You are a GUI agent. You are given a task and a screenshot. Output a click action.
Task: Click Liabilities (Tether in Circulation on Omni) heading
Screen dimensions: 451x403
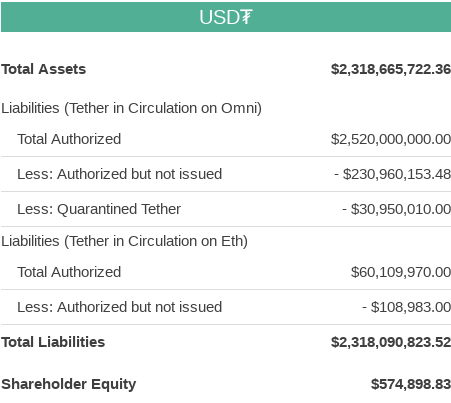point(131,108)
